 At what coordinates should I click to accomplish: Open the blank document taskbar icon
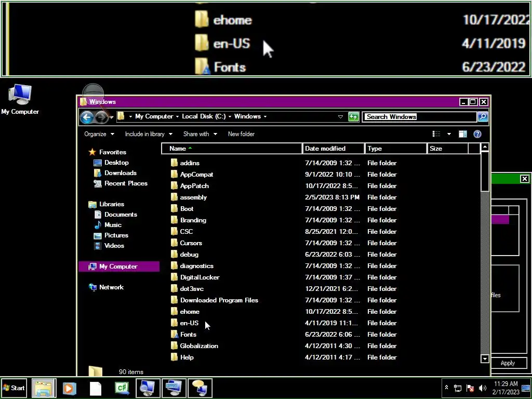pyautogui.click(x=96, y=389)
